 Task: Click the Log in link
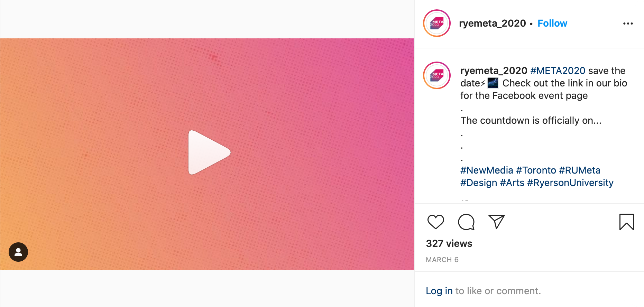point(439,291)
